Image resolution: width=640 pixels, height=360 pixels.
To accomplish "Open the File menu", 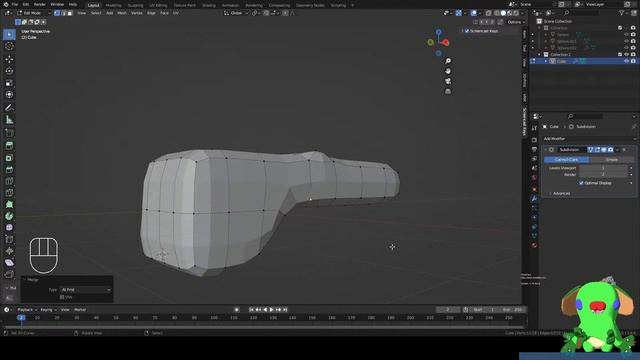I will point(15,4).
